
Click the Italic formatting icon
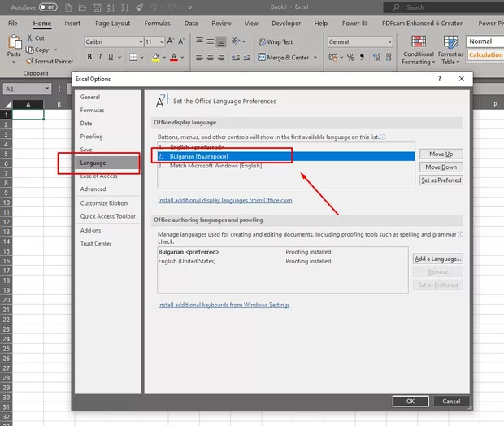pos(100,58)
